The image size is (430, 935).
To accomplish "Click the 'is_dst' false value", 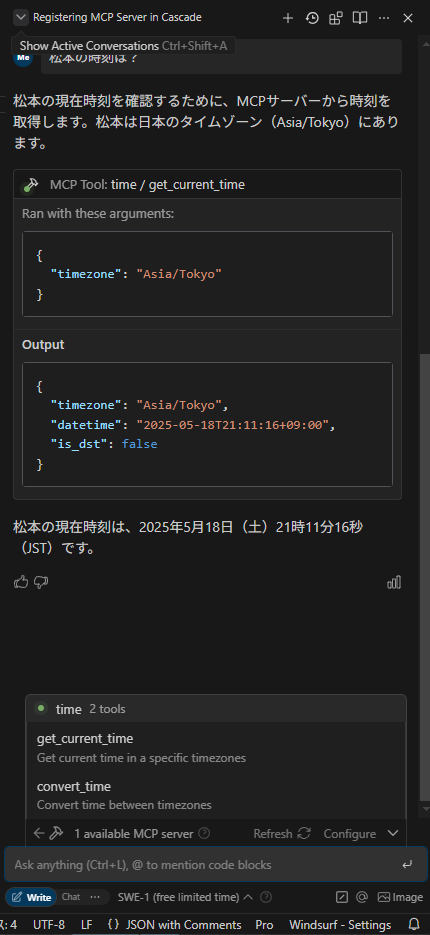I will [x=140, y=444].
